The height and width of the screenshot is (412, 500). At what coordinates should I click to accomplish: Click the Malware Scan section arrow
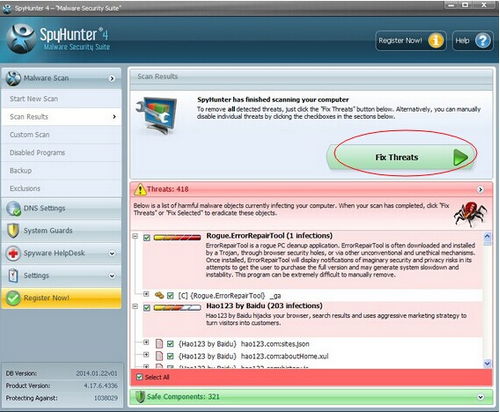(x=112, y=79)
